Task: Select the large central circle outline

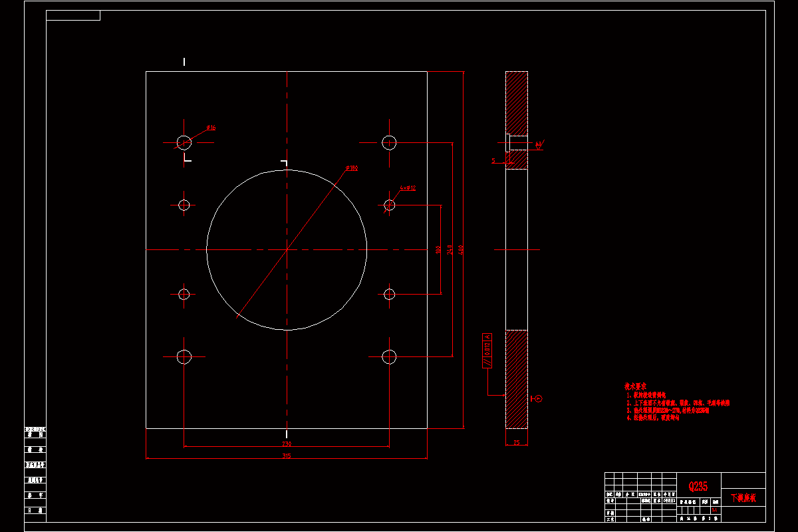Action: (287, 250)
